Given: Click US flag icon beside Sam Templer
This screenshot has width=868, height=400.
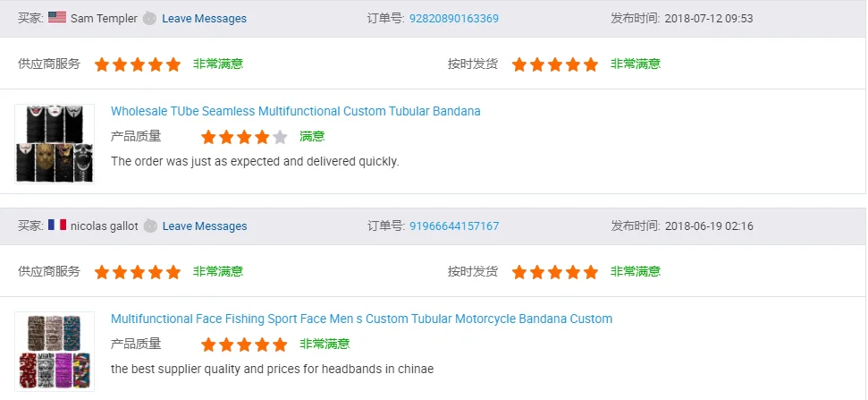Looking at the screenshot, I should (57, 18).
